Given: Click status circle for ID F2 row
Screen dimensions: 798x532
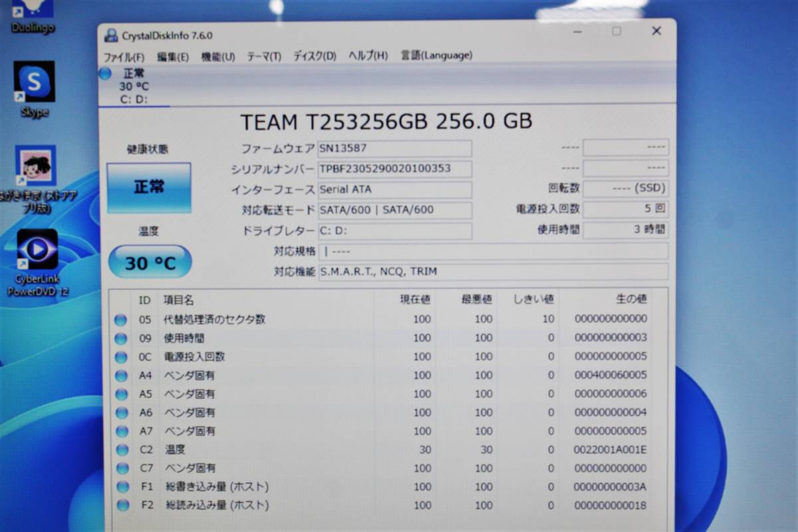Looking at the screenshot, I should (x=122, y=506).
